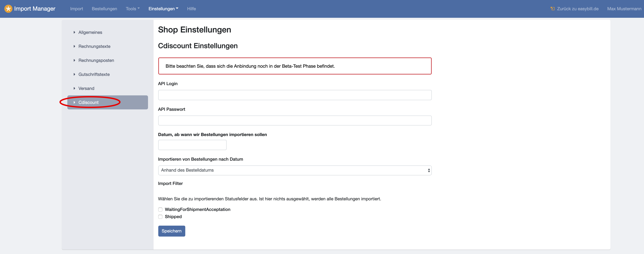Click the triangle icon next to Rechnungsposten
The image size is (644, 254).
[74, 61]
